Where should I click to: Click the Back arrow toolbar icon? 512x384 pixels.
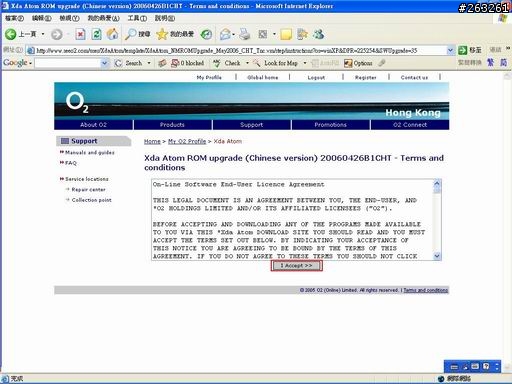coord(11,34)
